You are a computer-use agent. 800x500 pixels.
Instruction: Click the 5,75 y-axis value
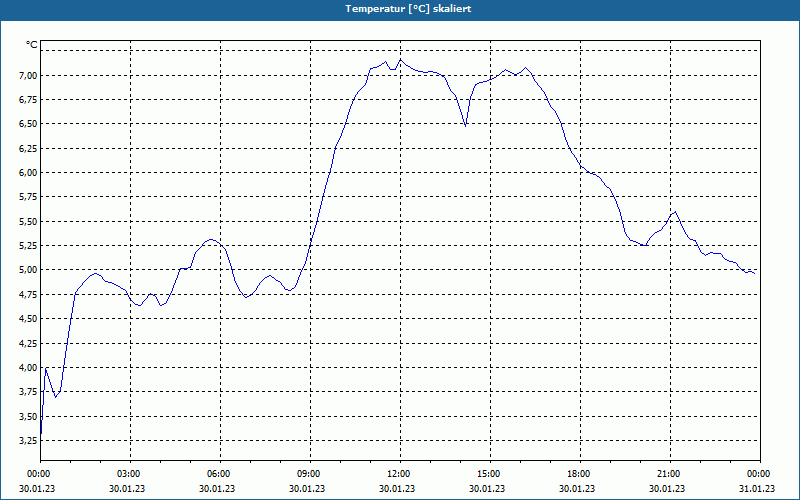coord(28,197)
